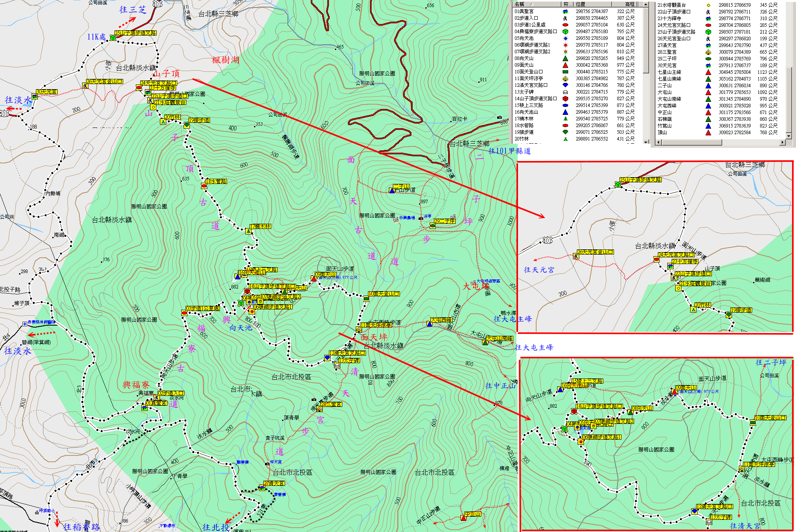Click the house icon for 23十方禪寺

click(x=708, y=19)
